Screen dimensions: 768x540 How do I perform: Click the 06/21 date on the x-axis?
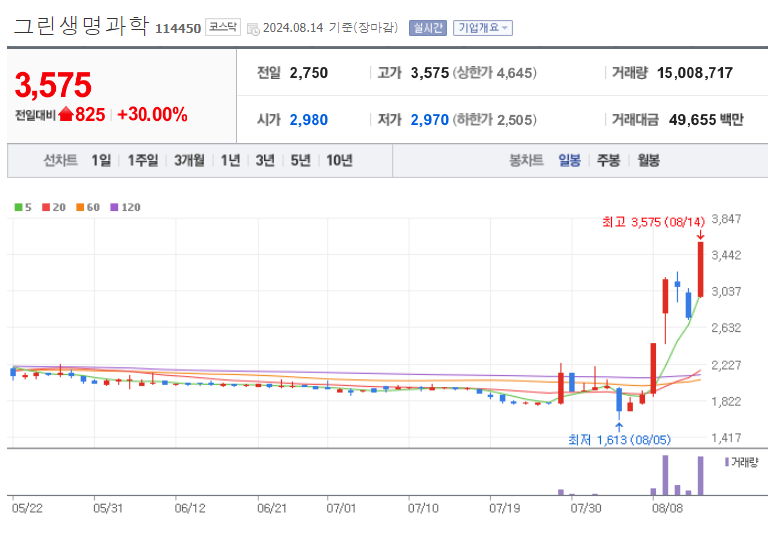[272, 508]
